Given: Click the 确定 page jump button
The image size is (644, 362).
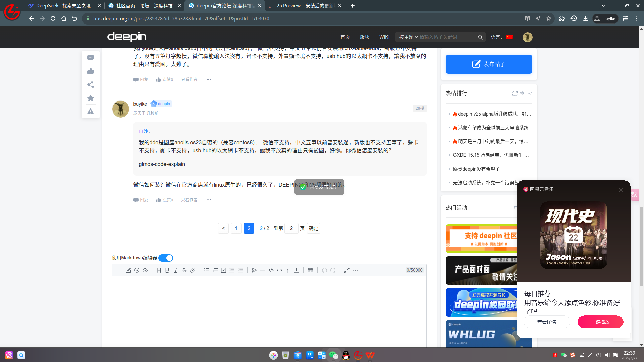Looking at the screenshot, I should click(314, 228).
